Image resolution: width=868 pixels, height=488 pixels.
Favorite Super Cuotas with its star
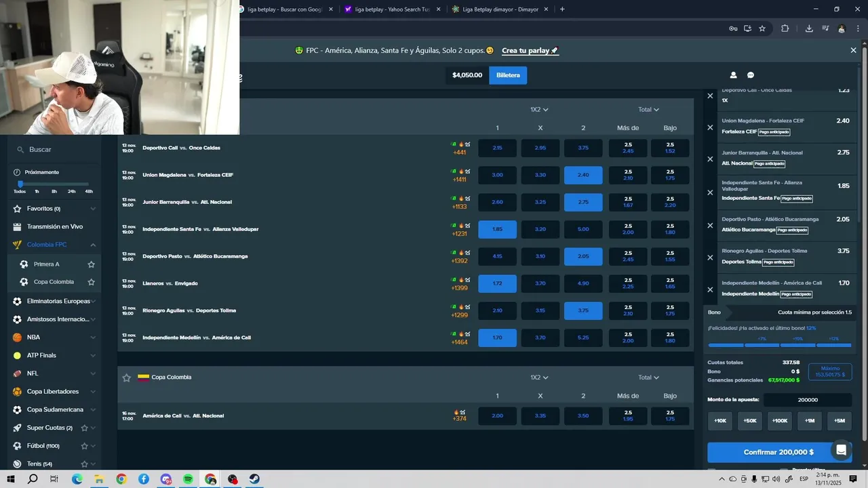point(85,428)
